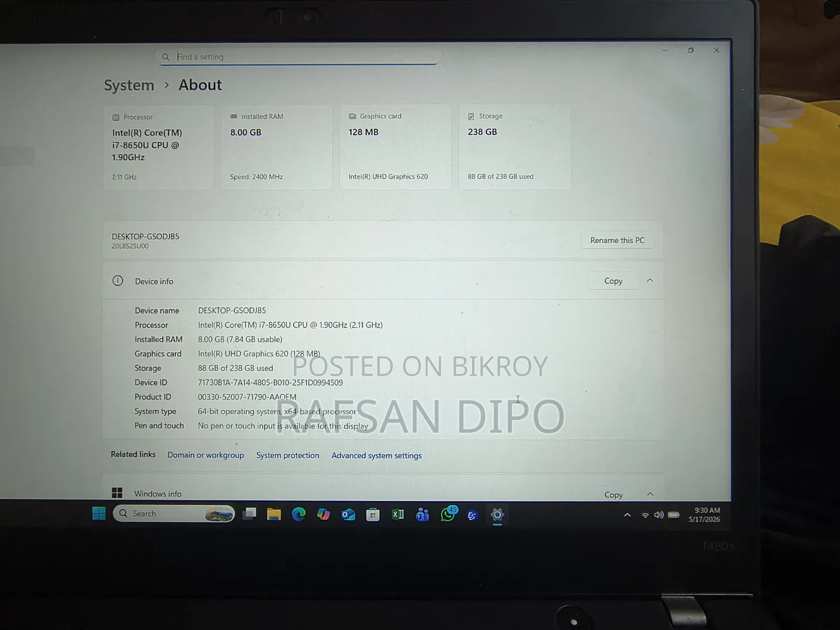Close the Settings window
The width and height of the screenshot is (840, 630).
717,50
